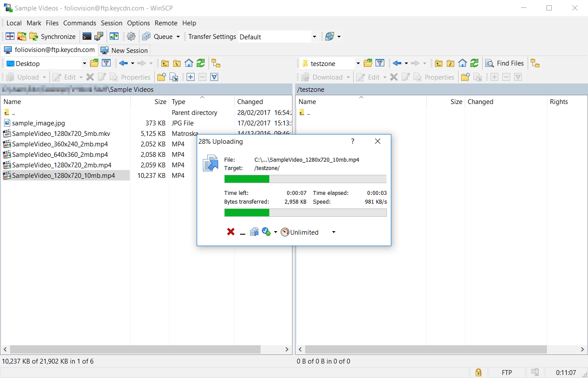
Task: Click the remote panel Filter icon
Action: [x=380, y=63]
